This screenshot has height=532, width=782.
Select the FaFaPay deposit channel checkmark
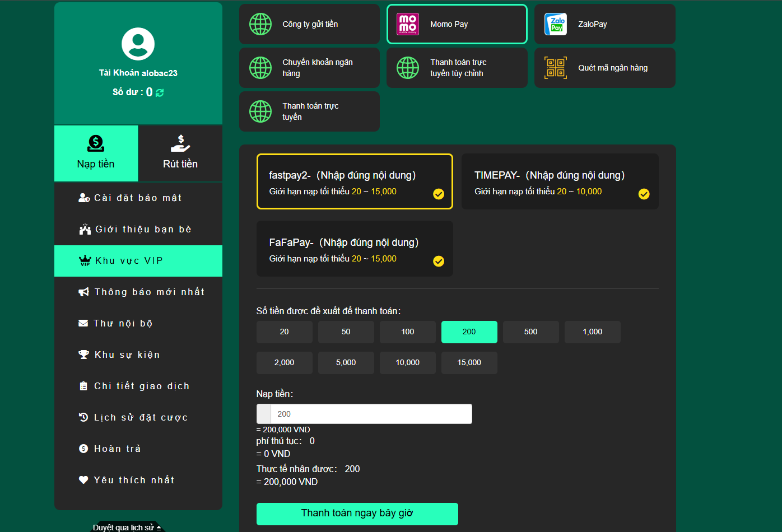point(439,262)
